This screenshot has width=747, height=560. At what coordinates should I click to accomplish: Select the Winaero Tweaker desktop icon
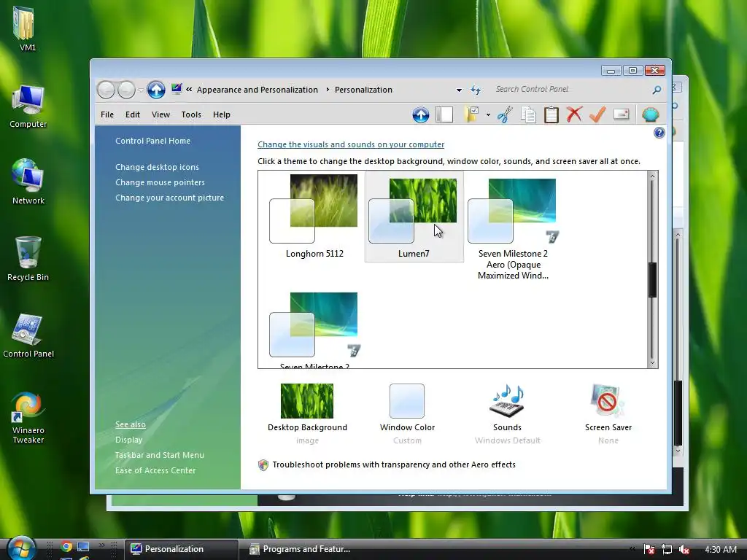28,417
